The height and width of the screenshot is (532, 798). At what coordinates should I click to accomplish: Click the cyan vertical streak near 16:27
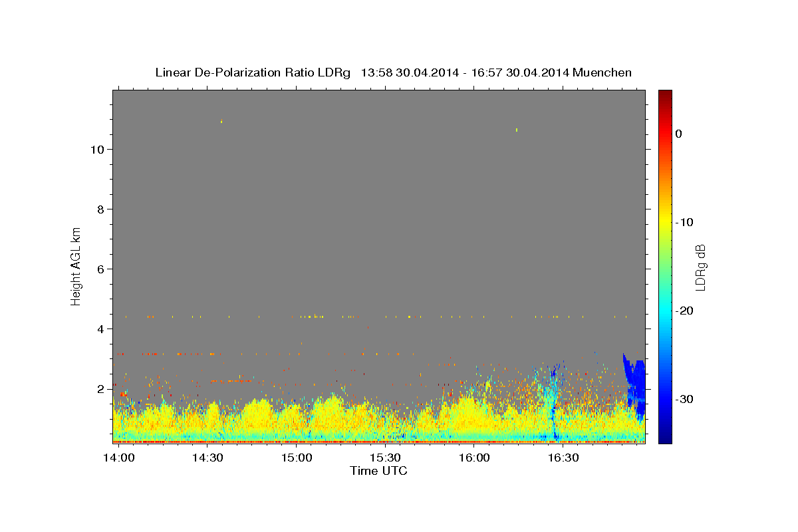[x=553, y=402]
